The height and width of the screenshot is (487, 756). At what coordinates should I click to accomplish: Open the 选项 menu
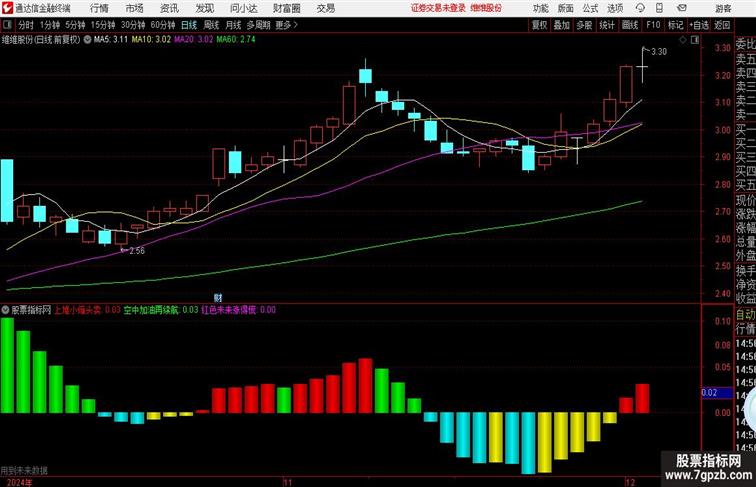point(615,8)
